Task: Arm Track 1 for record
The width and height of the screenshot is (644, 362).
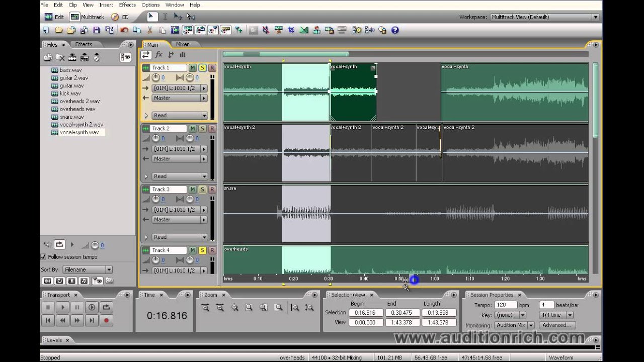Action: pos(212,68)
